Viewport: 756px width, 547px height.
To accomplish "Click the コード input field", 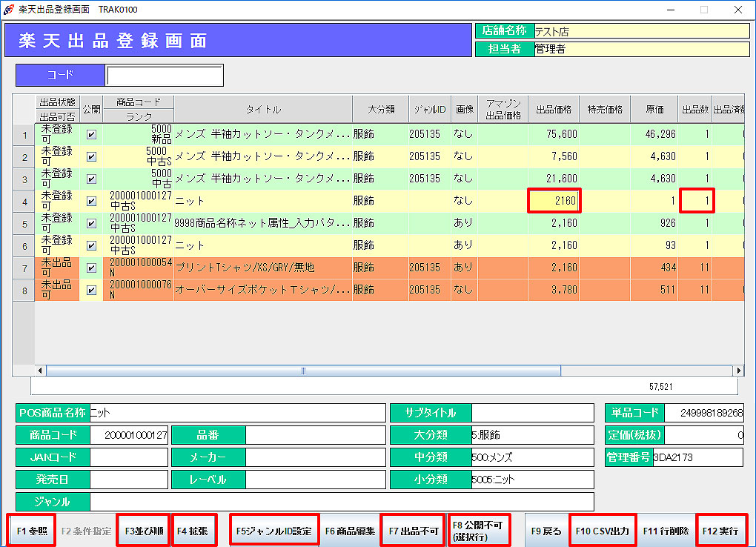I will 164,76.
